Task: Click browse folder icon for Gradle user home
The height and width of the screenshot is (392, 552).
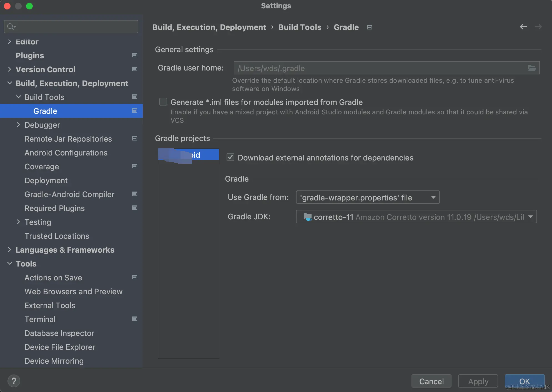Action: (532, 68)
